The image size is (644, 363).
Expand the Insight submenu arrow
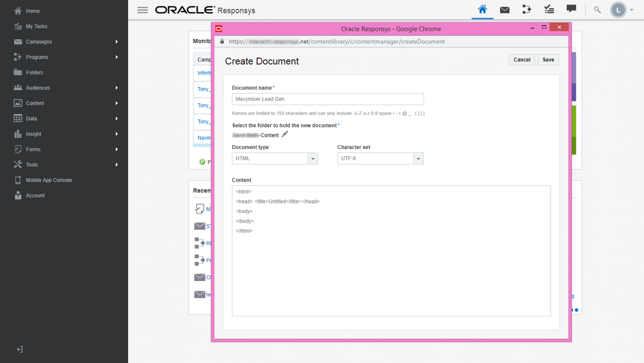click(117, 134)
